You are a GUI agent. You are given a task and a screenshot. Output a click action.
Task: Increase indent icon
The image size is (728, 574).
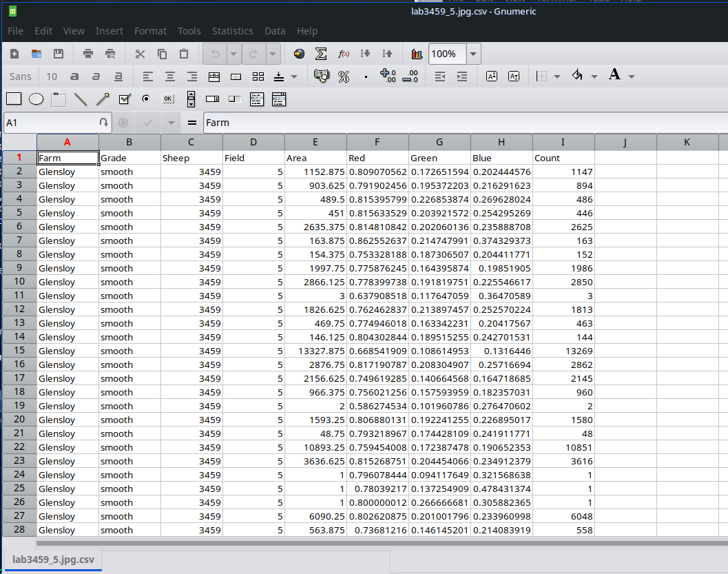tap(462, 76)
